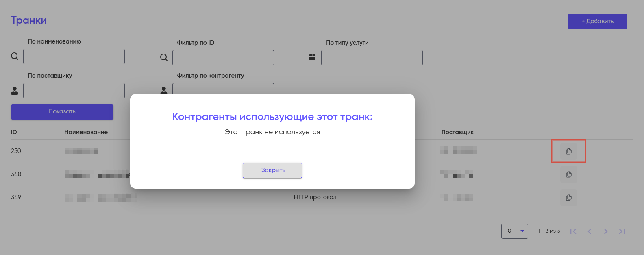Focus the По поставщику input field
Screen dimensions: 644x255
pos(74,91)
